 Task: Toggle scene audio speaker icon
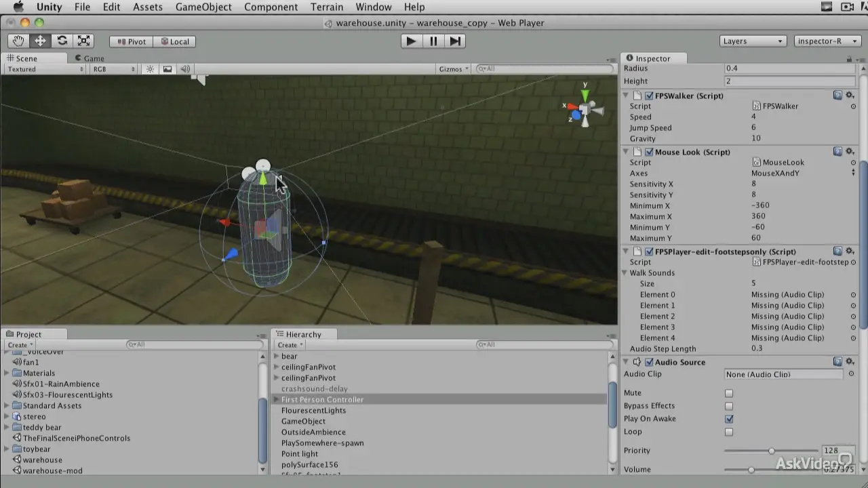click(x=184, y=69)
